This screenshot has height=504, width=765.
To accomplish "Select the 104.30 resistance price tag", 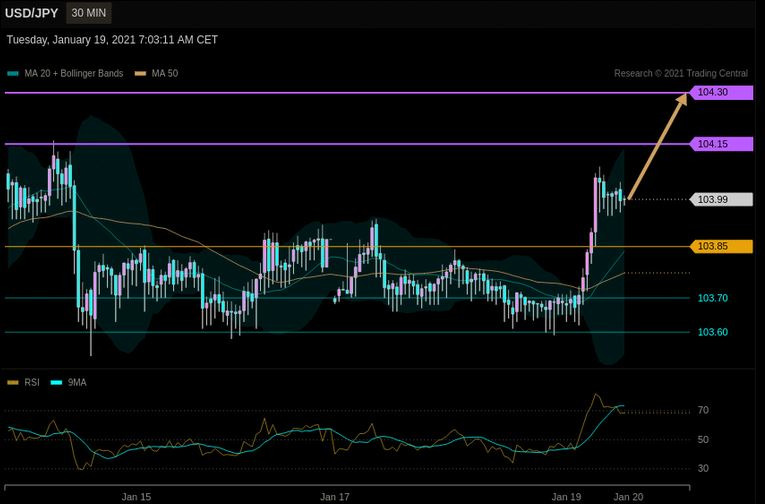I will coord(721,92).
